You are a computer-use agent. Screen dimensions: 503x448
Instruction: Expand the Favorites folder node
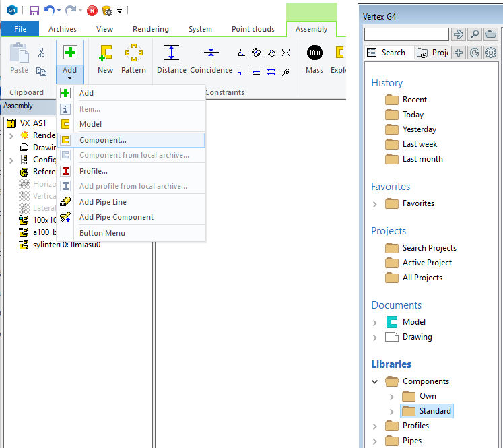pos(375,203)
